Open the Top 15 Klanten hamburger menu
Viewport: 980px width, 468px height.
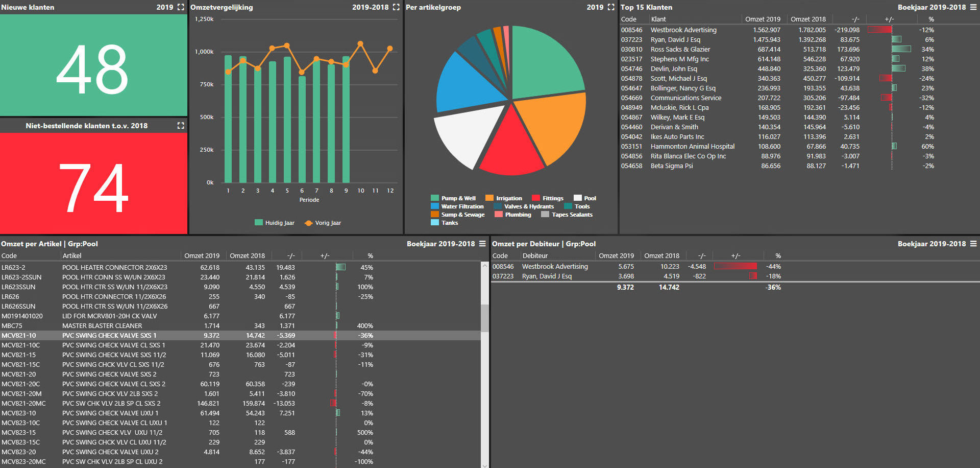tap(973, 7)
